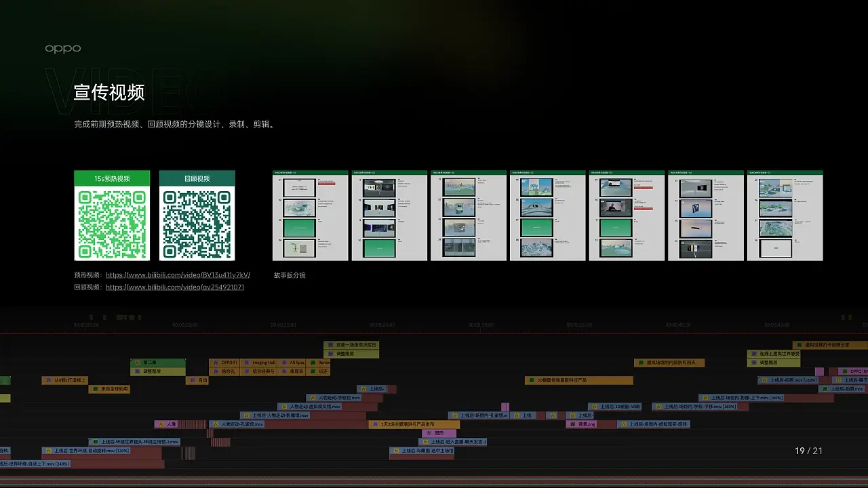Jump to timecode 00:00:30:00 on ruler
The height and width of the screenshot is (488, 868).
(481, 325)
